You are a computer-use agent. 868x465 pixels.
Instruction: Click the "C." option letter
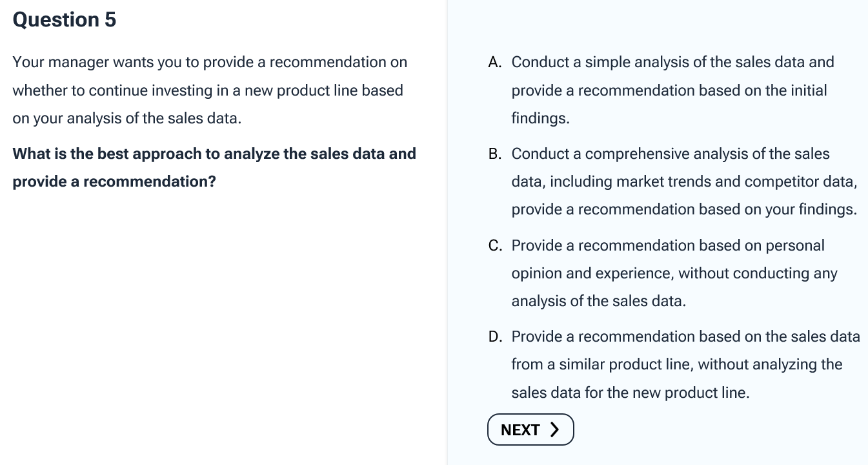496,245
